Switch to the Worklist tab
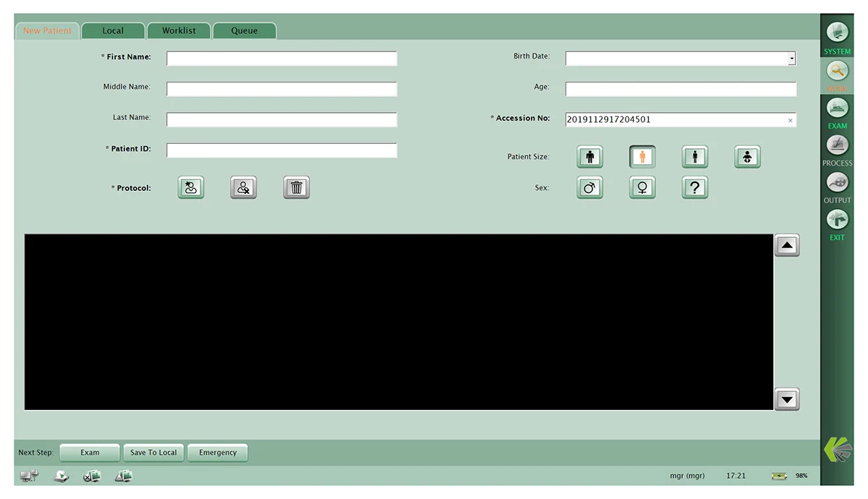 [x=179, y=31]
